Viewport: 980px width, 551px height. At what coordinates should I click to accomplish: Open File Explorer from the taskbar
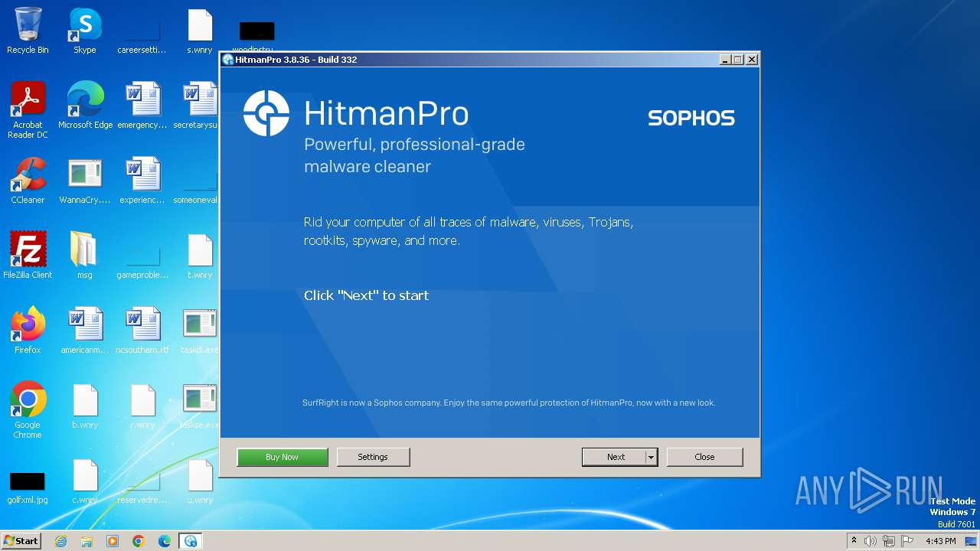pos(87,541)
